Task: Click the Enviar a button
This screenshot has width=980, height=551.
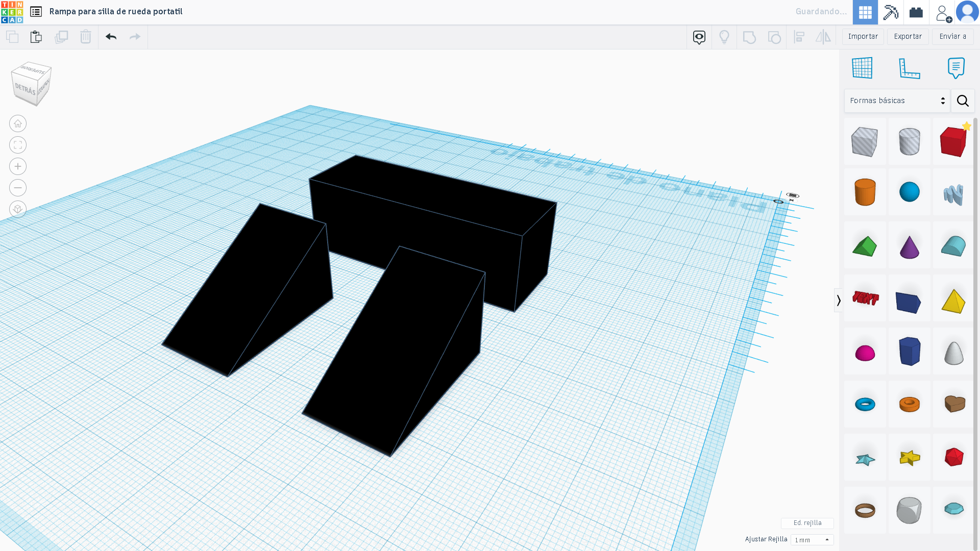Action: pyautogui.click(x=953, y=37)
